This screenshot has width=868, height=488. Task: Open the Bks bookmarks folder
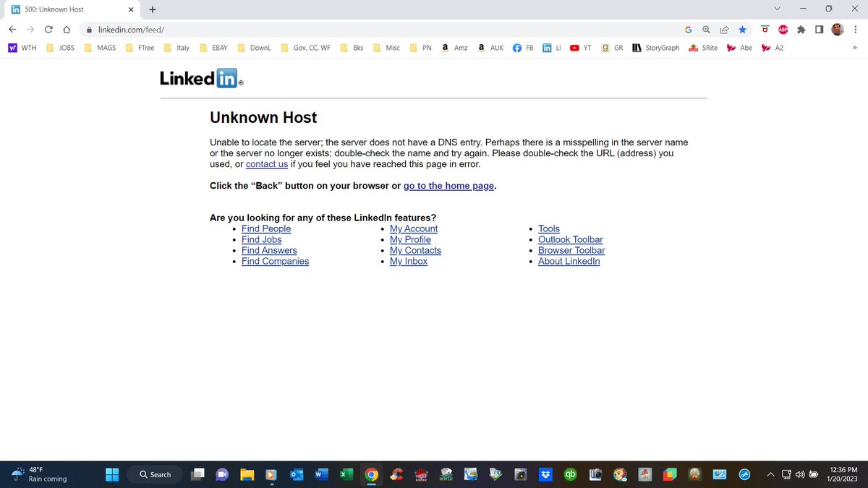352,48
